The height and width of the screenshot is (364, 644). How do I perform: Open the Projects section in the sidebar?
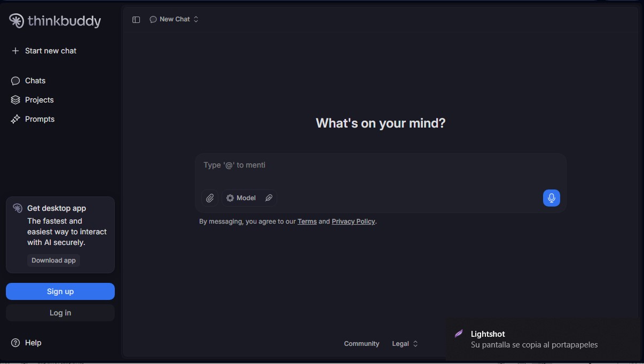pos(39,100)
